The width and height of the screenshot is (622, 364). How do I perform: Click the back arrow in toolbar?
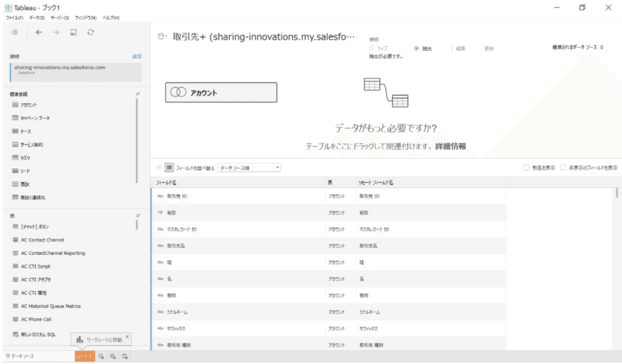pyautogui.click(x=39, y=32)
